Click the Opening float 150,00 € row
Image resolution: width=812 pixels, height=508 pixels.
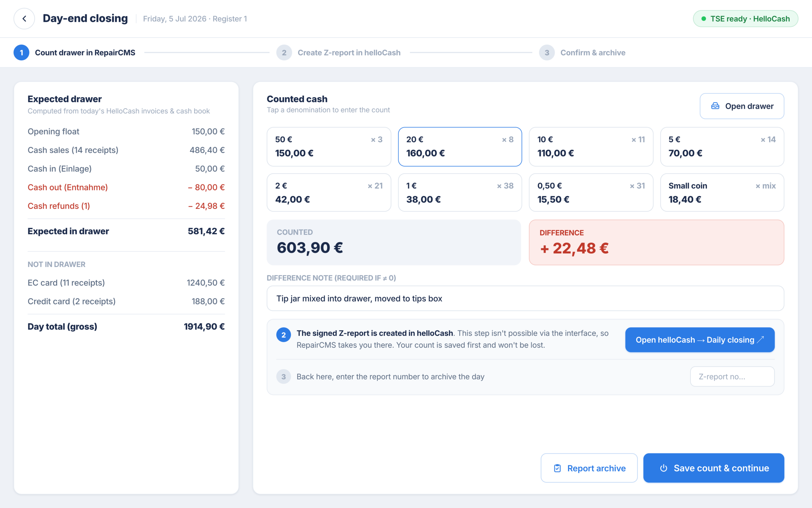[126, 131]
